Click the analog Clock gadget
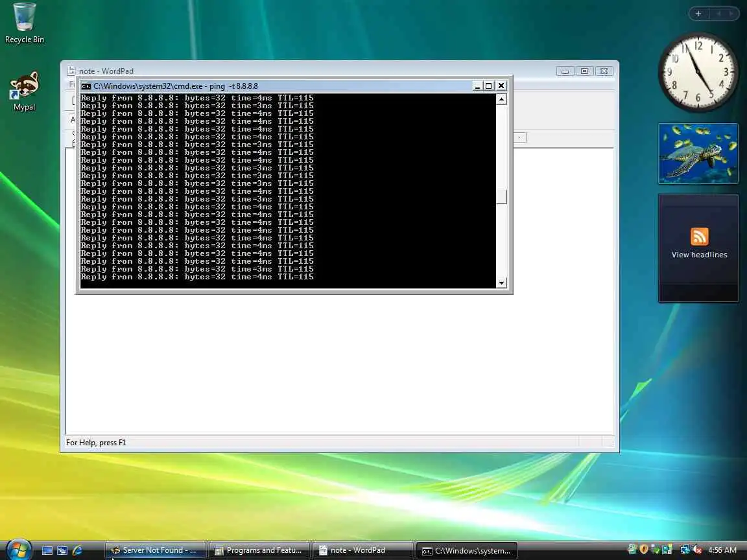The image size is (747, 560). click(698, 73)
